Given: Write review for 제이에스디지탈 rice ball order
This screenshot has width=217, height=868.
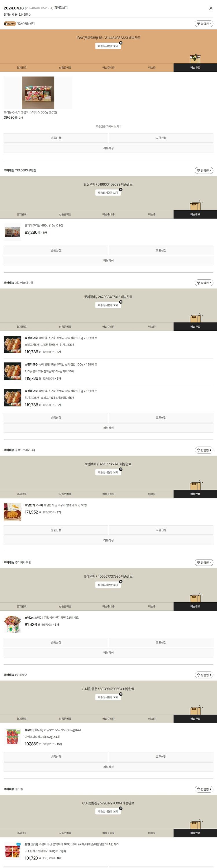Looking at the screenshot, I should coord(108,428).
